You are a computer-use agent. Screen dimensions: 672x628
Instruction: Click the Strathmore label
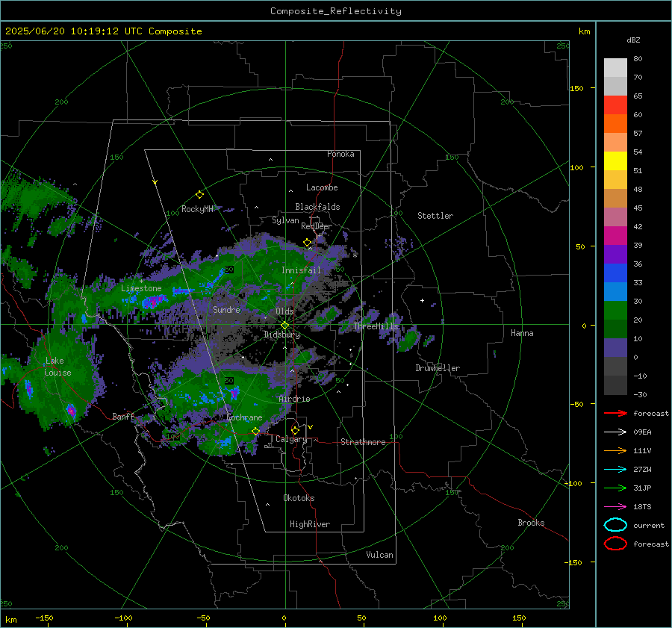coord(363,442)
